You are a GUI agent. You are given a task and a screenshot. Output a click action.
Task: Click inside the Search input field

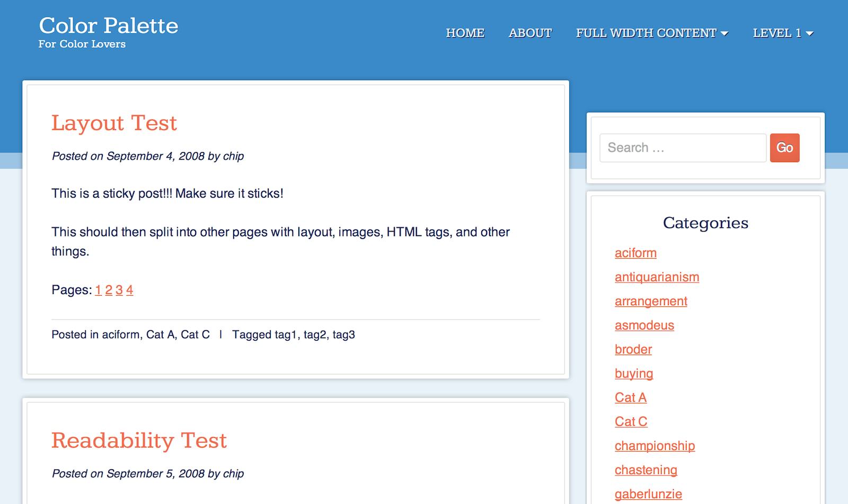coord(682,148)
